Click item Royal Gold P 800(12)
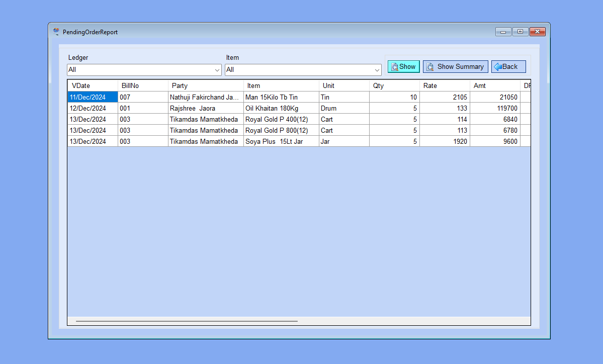The width and height of the screenshot is (603, 364). point(281,130)
